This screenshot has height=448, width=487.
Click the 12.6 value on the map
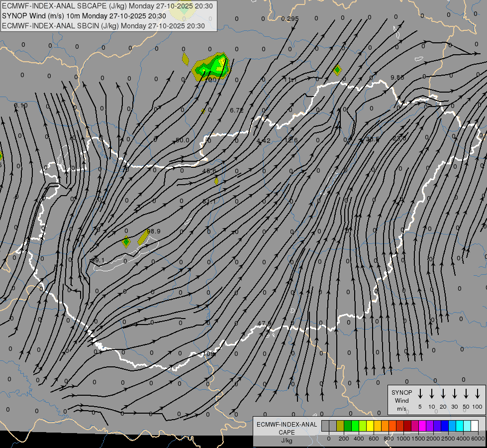(291, 140)
